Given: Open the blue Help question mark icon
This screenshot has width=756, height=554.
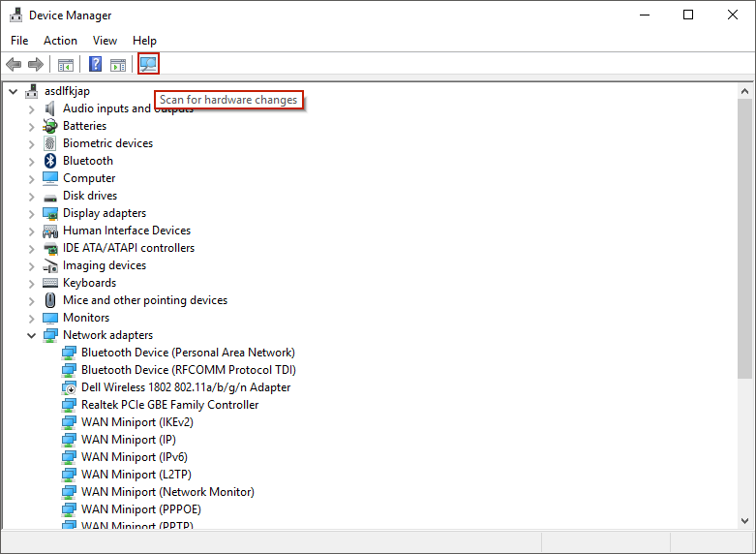Looking at the screenshot, I should [96, 64].
